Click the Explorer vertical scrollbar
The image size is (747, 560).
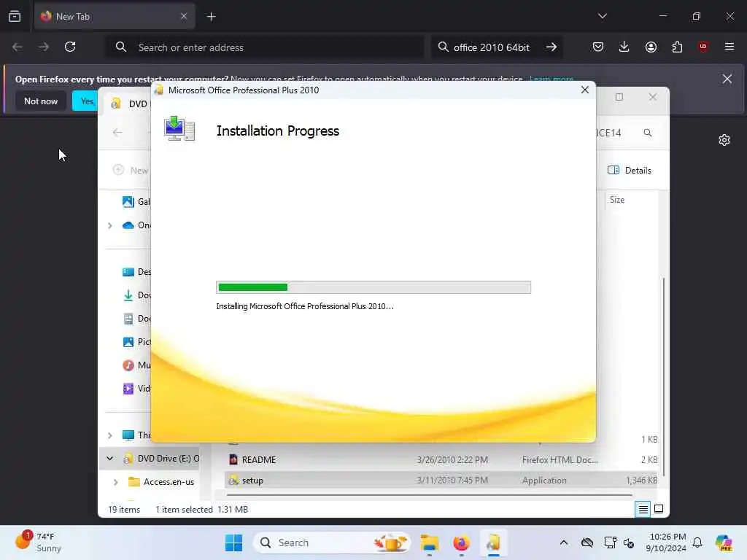click(663, 376)
